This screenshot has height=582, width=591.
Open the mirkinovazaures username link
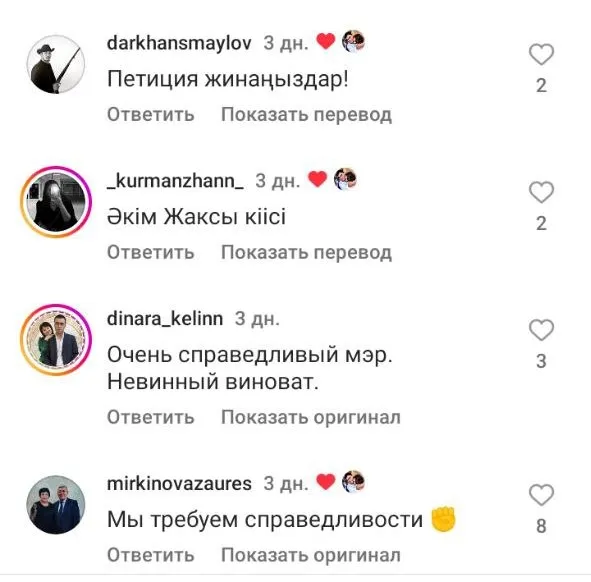(179, 483)
